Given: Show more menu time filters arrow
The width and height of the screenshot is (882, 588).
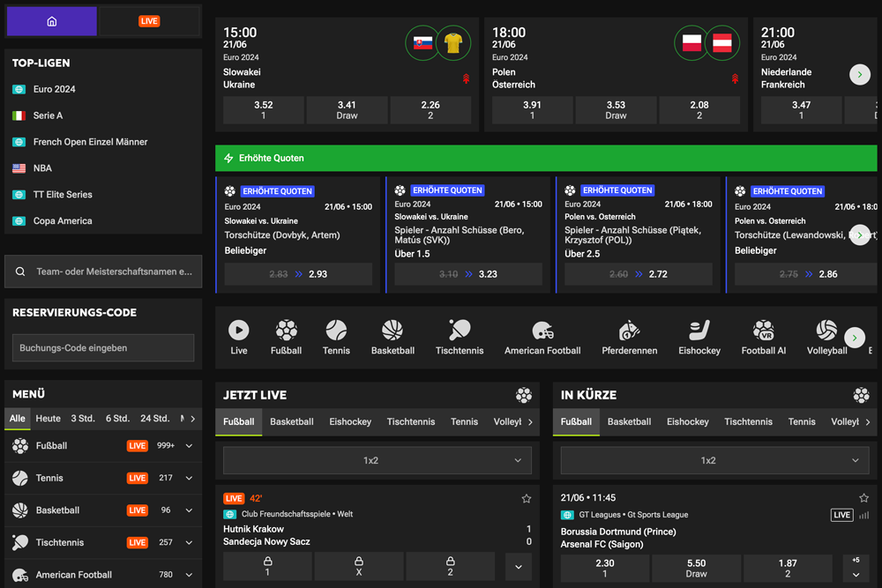Looking at the screenshot, I should [193, 419].
